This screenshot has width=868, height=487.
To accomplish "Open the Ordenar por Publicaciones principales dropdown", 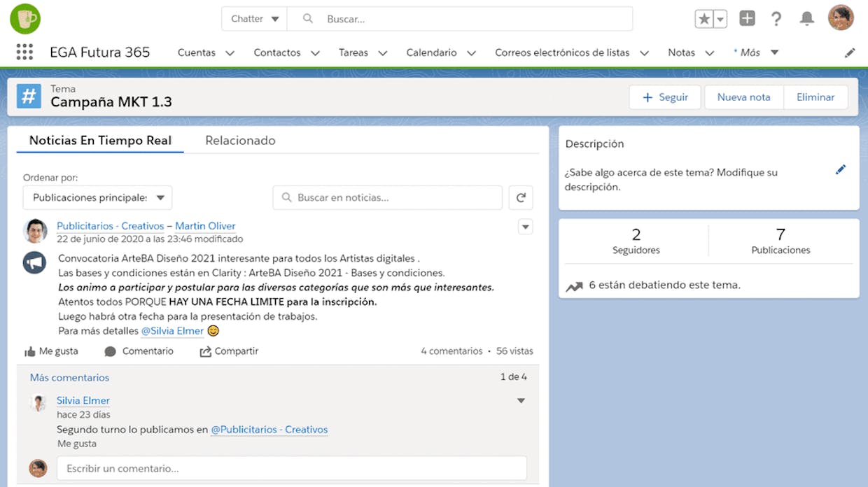I will click(x=97, y=198).
